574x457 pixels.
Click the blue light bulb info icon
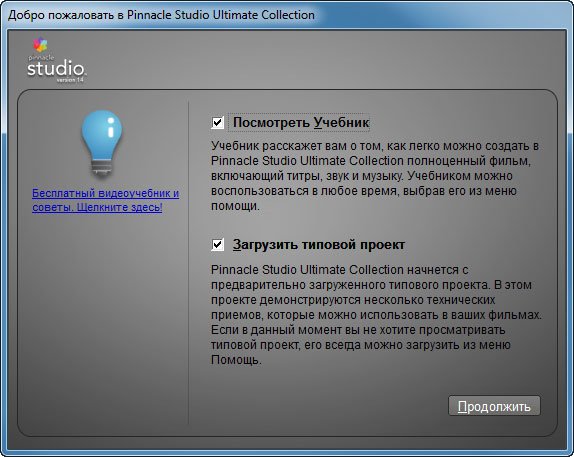[102, 144]
